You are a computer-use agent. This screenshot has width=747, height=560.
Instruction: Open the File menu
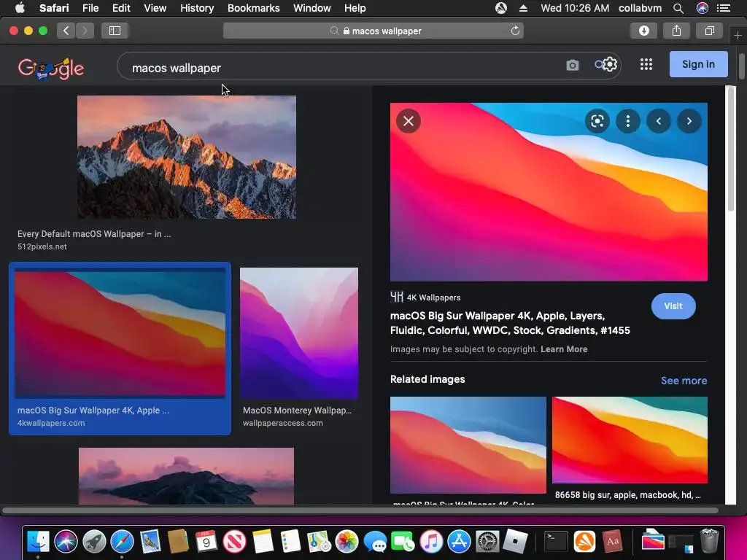[90, 8]
